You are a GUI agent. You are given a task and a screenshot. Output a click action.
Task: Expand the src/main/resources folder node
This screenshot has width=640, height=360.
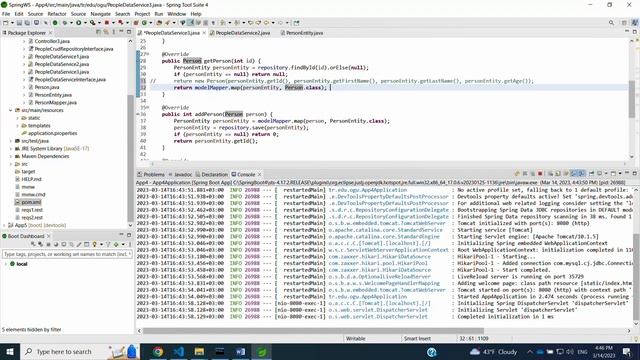[11, 110]
